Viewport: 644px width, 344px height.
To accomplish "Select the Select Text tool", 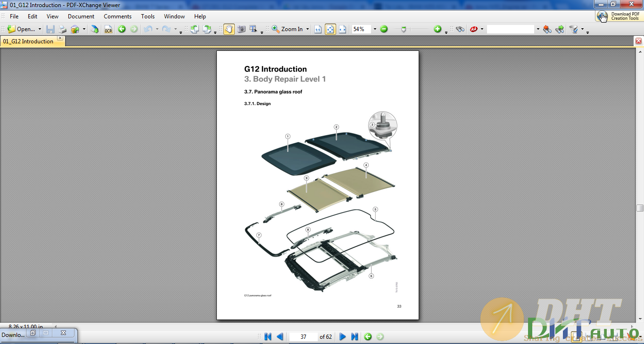I will 254,29.
